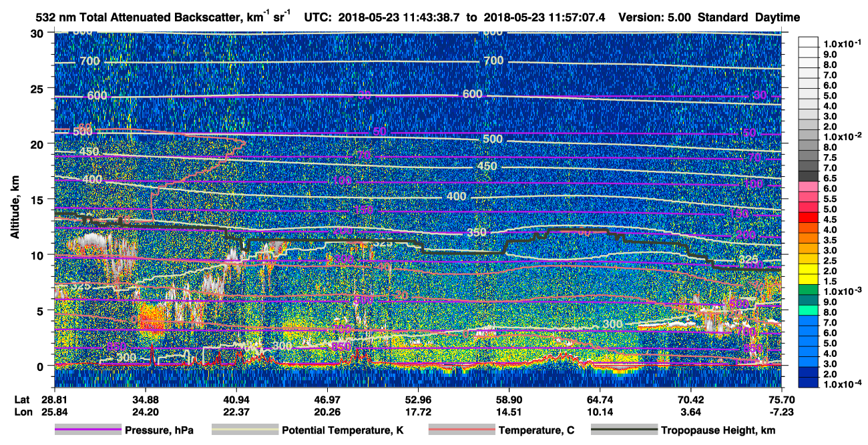Click longitude value '24.20'
Screen dimensions: 868x445
pos(145,411)
